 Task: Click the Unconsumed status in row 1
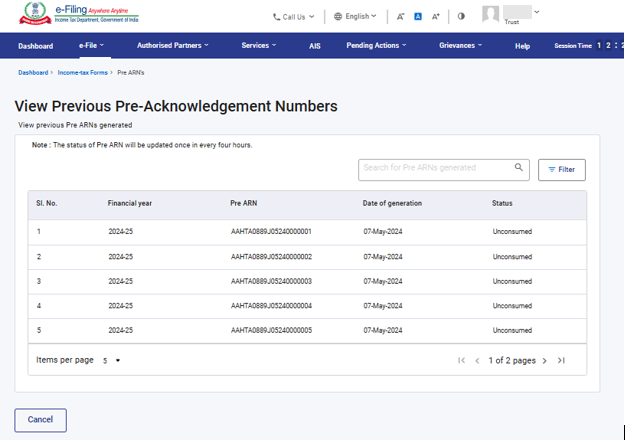click(512, 232)
